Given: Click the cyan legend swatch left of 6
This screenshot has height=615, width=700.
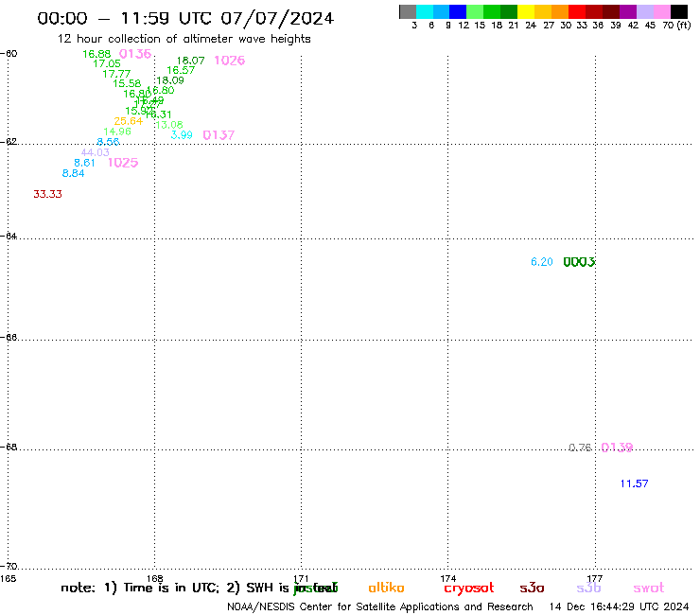Looking at the screenshot, I should (425, 11).
